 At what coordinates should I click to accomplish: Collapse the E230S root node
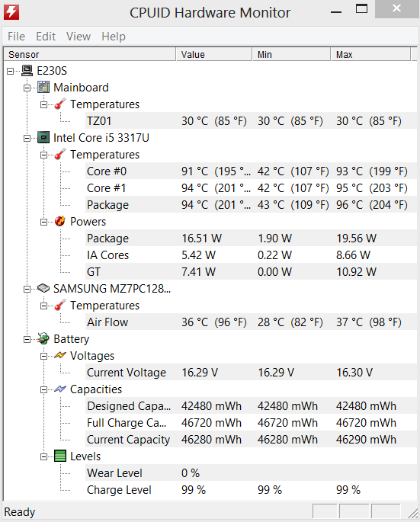click(x=11, y=71)
